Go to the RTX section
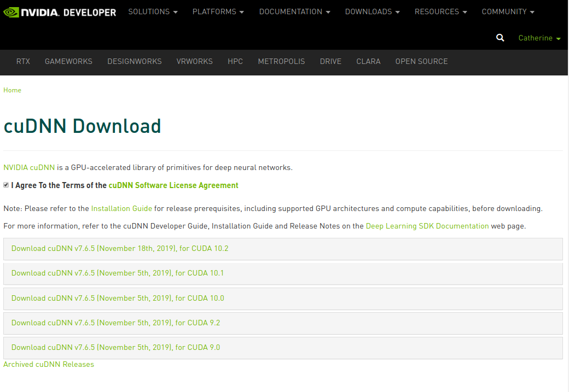 (x=23, y=61)
